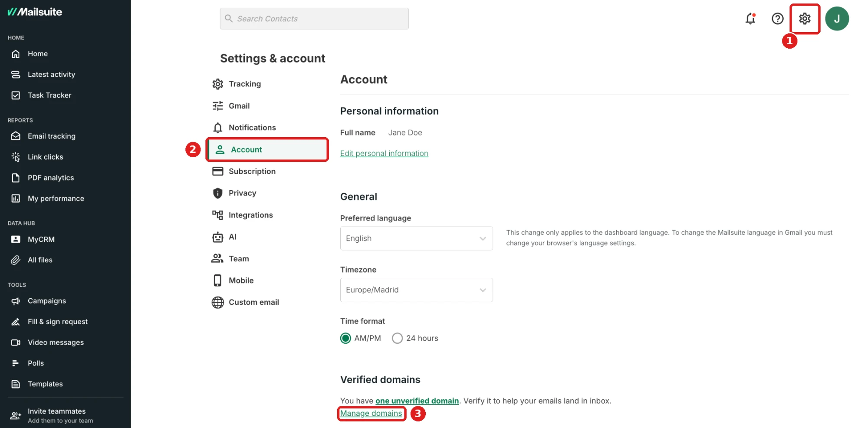Image resolution: width=868 pixels, height=428 pixels.
Task: Go to Subscription settings
Action: point(252,171)
